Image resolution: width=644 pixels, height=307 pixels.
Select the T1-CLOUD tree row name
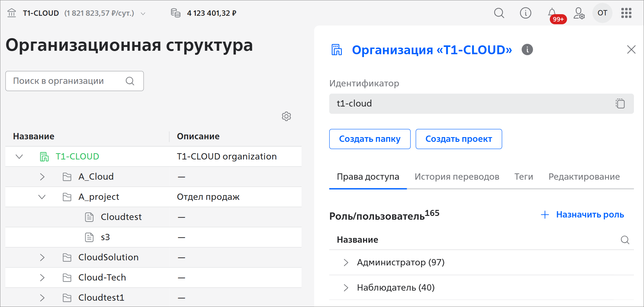click(77, 156)
